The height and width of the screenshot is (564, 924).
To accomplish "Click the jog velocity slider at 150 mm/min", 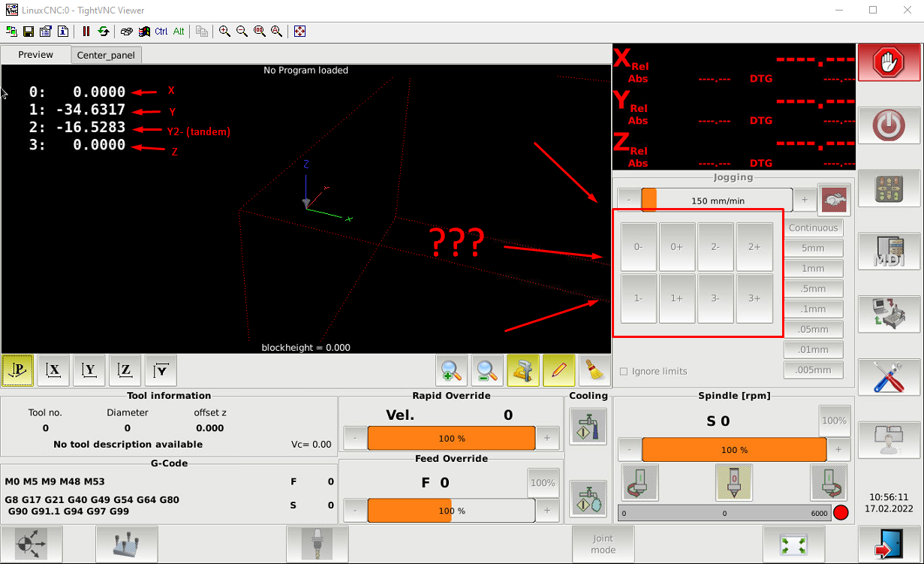I will pos(717,201).
